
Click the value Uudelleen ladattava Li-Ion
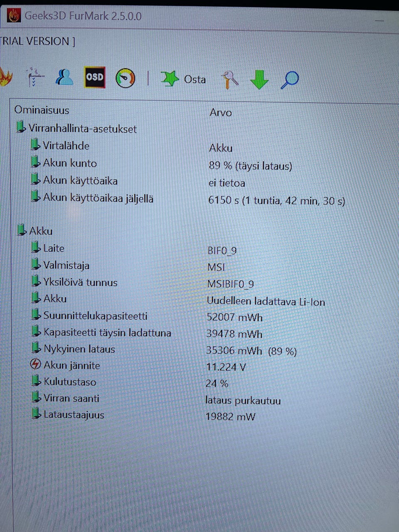[266, 302]
